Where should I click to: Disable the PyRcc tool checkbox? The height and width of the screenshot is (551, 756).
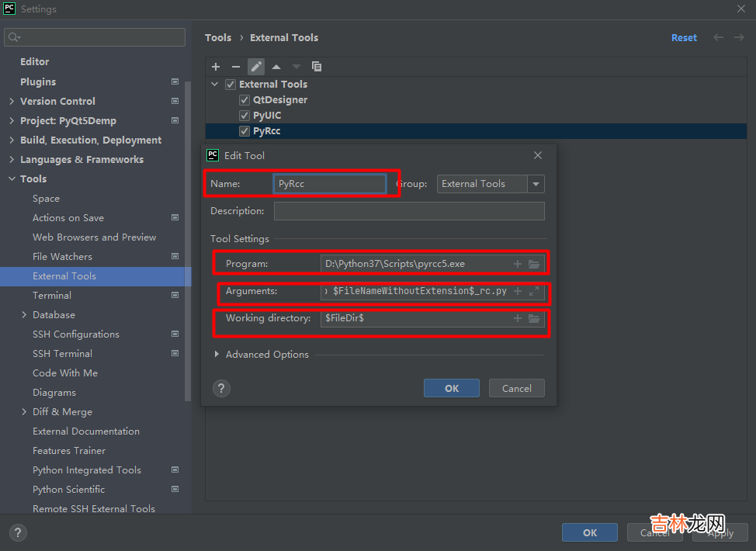pyautogui.click(x=244, y=131)
